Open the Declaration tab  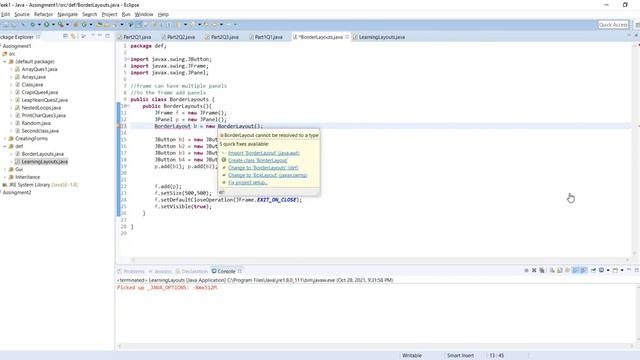192,271
